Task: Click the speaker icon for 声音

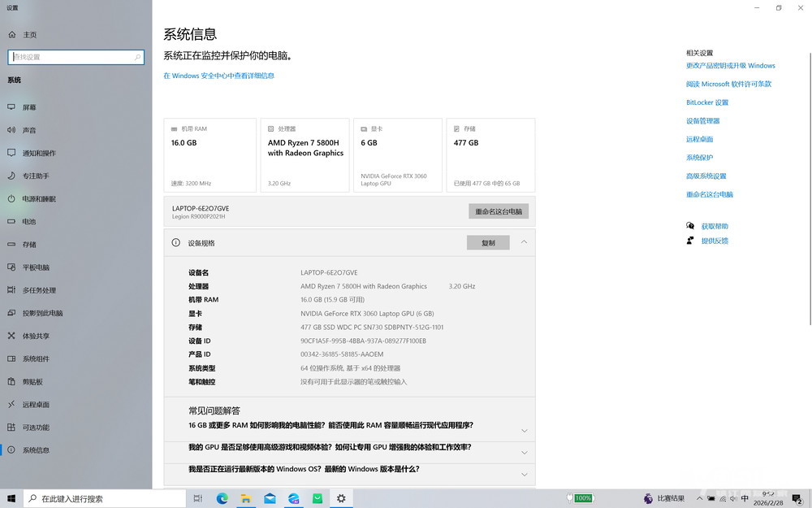Action: tap(11, 130)
